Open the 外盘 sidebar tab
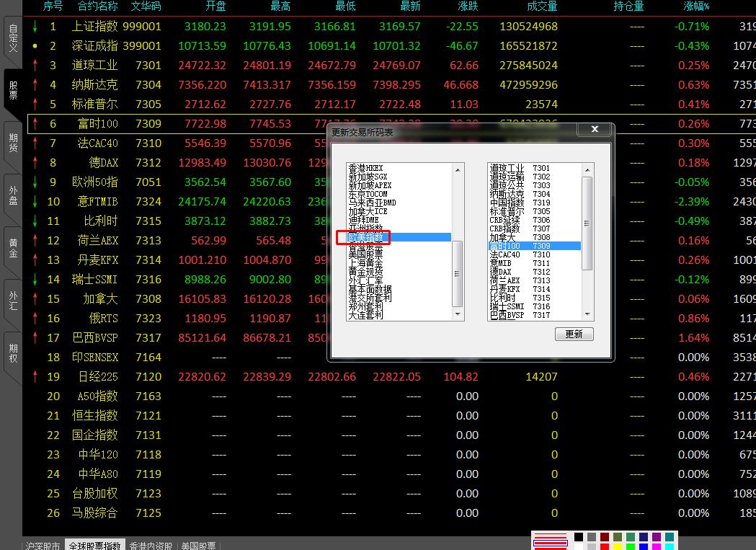Screen dimensions: 756x550 (12, 196)
